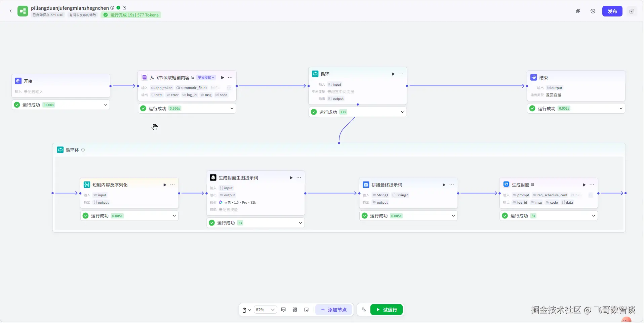This screenshot has height=323, width=644.
Task: Click the info icon next to 循环体
Action: (83, 150)
